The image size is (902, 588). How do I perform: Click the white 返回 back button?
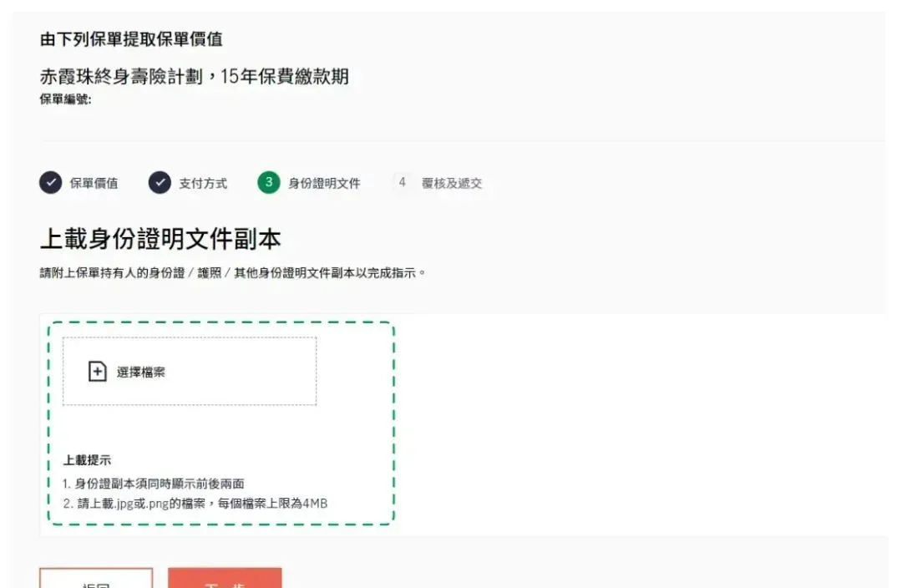[96, 578]
